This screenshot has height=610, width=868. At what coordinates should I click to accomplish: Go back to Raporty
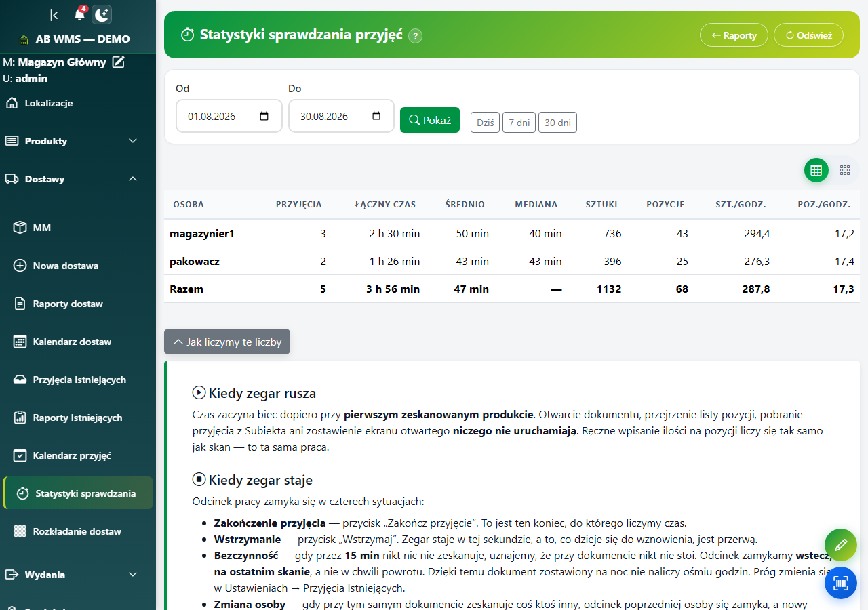tap(734, 35)
